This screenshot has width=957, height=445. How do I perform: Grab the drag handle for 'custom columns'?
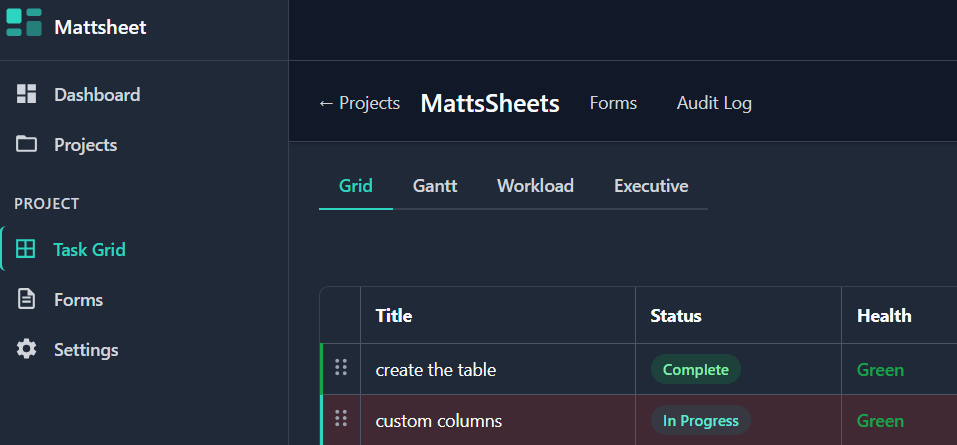[341, 418]
